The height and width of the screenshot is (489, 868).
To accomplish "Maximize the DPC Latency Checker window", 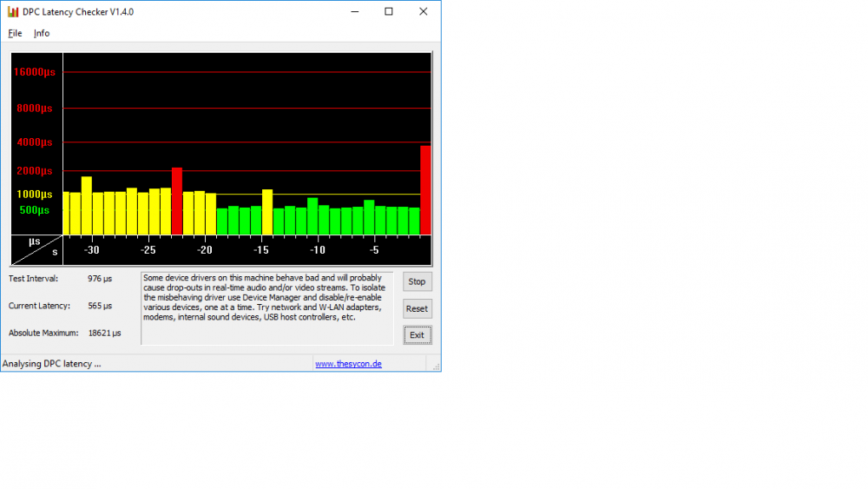I will [389, 11].
